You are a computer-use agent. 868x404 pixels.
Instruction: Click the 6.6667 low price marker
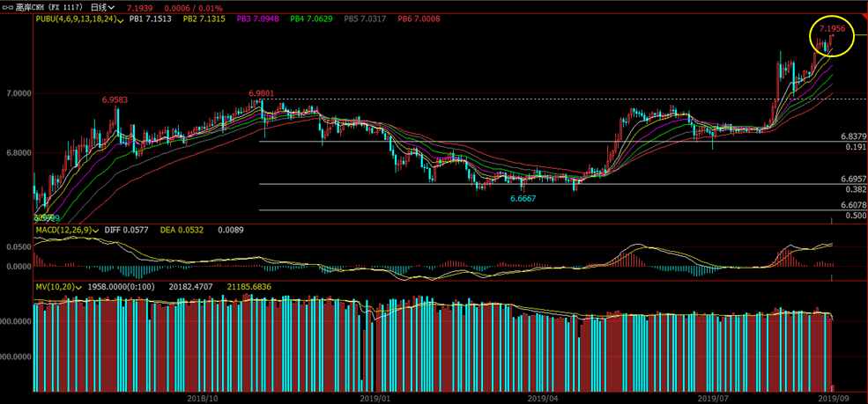[x=523, y=199]
